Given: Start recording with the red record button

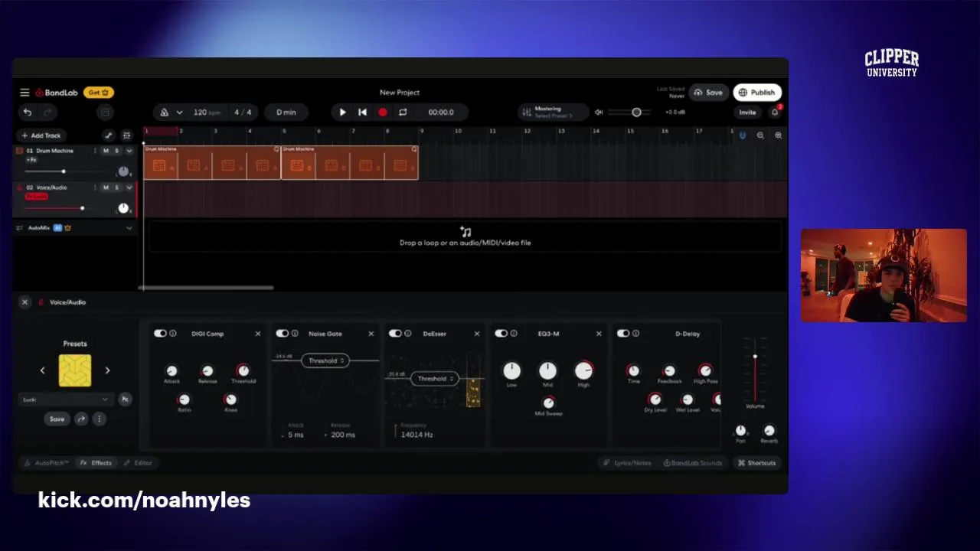Looking at the screenshot, I should [x=383, y=112].
